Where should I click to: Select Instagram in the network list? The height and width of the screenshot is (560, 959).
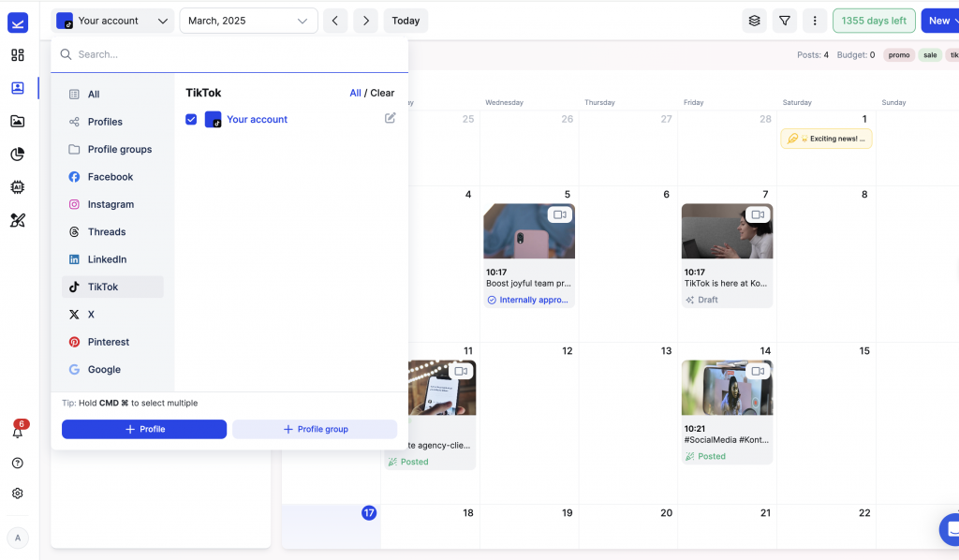111,204
